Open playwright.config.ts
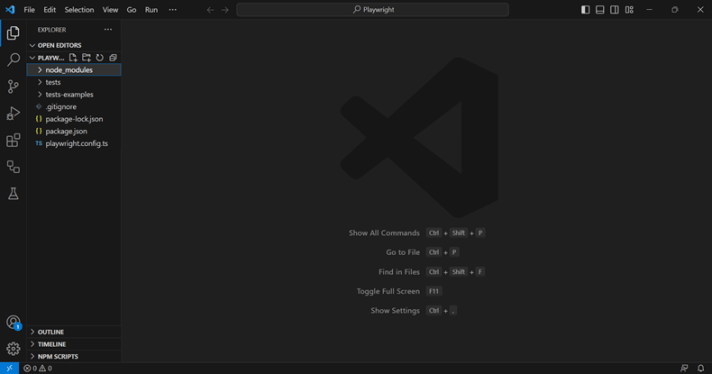 coord(74,143)
